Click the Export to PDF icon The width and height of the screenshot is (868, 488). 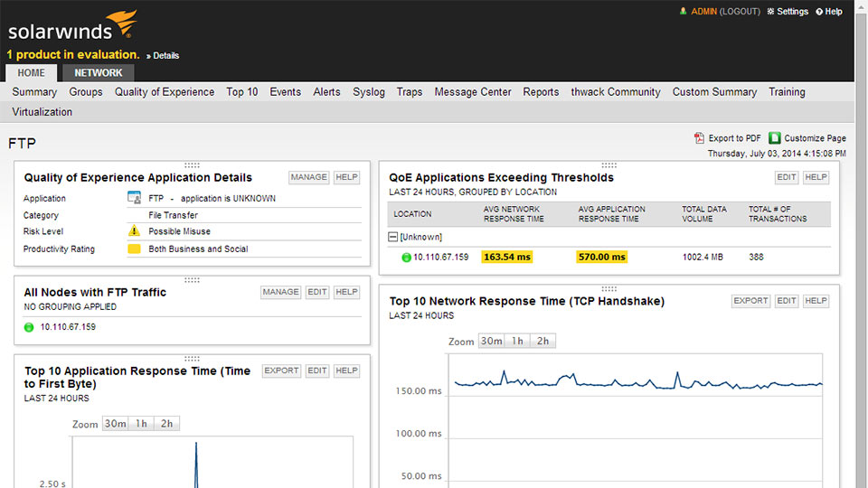[699, 137]
